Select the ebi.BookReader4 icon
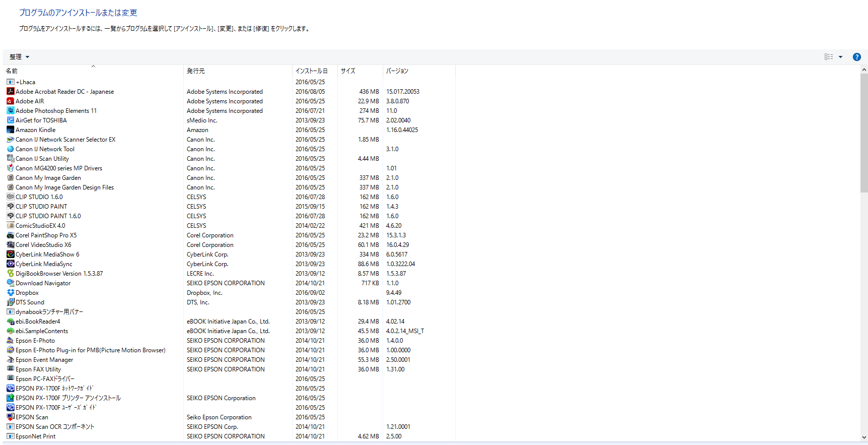This screenshot has height=445, width=868. pos(10,321)
